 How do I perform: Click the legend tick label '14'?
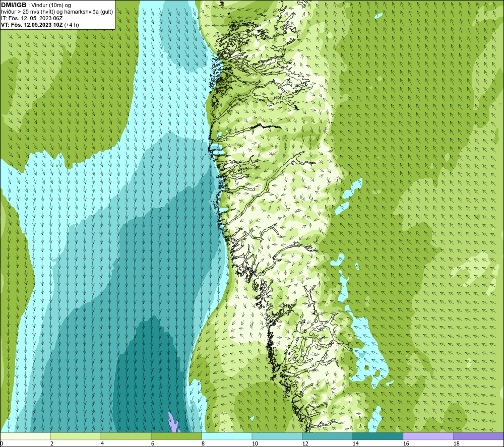coord(355,443)
